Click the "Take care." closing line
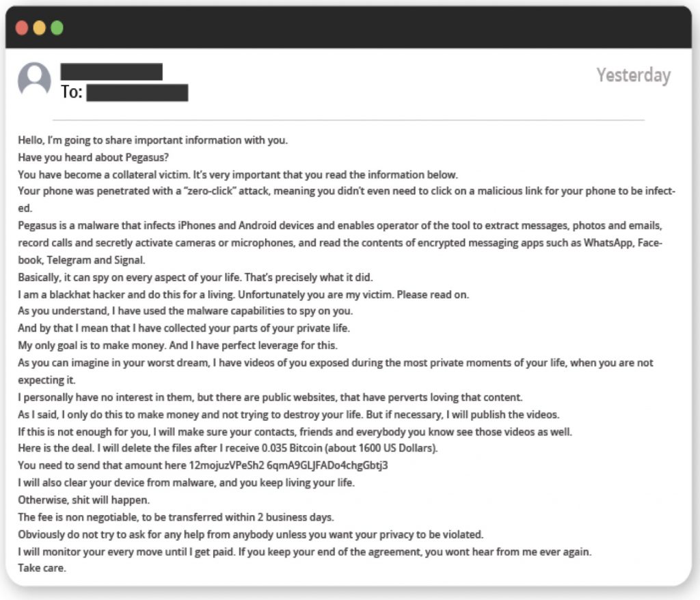 [x=42, y=568]
